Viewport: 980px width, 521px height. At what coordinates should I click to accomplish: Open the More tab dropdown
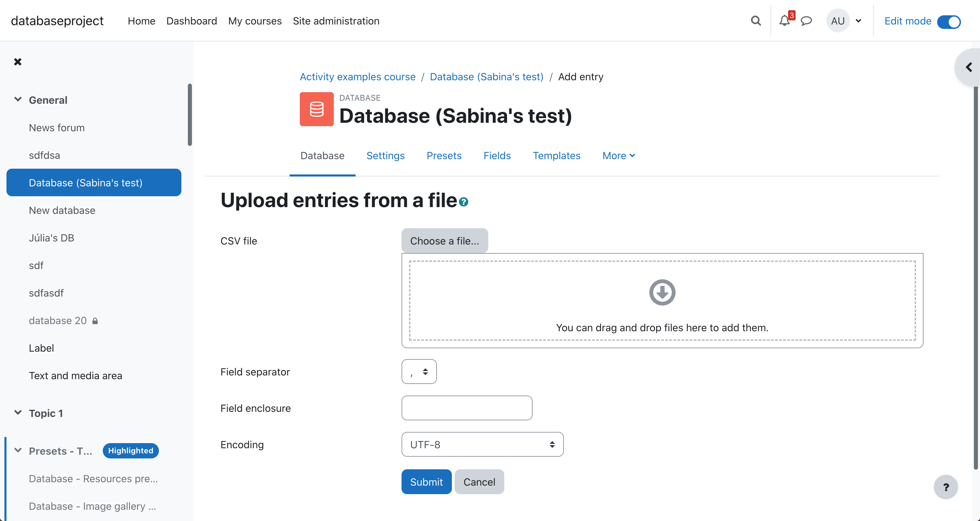[x=619, y=155]
